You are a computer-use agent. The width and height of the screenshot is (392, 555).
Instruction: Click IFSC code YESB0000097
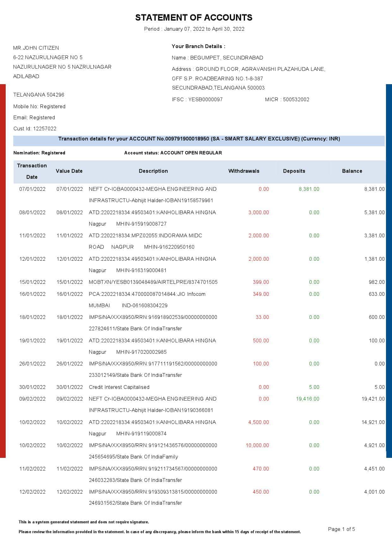205,99
